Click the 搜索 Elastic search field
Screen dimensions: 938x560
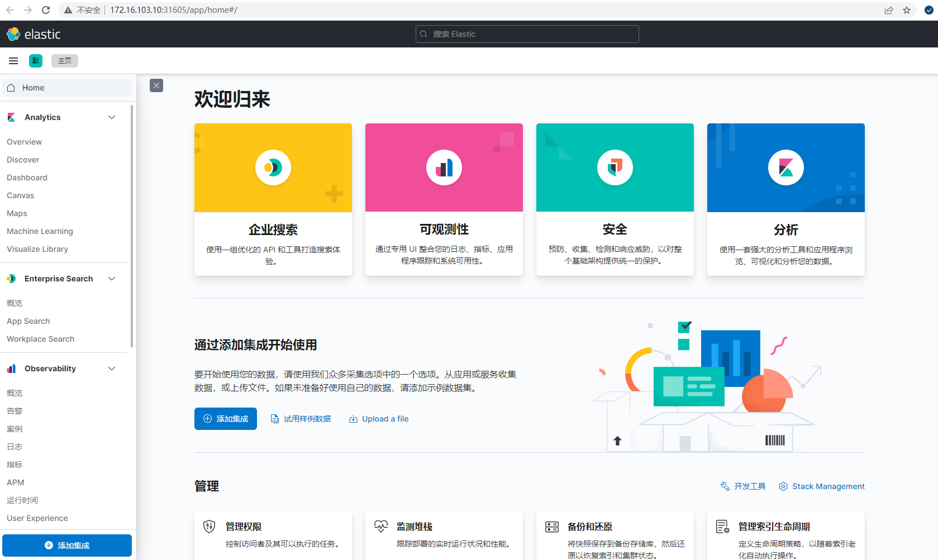pyautogui.click(x=527, y=34)
